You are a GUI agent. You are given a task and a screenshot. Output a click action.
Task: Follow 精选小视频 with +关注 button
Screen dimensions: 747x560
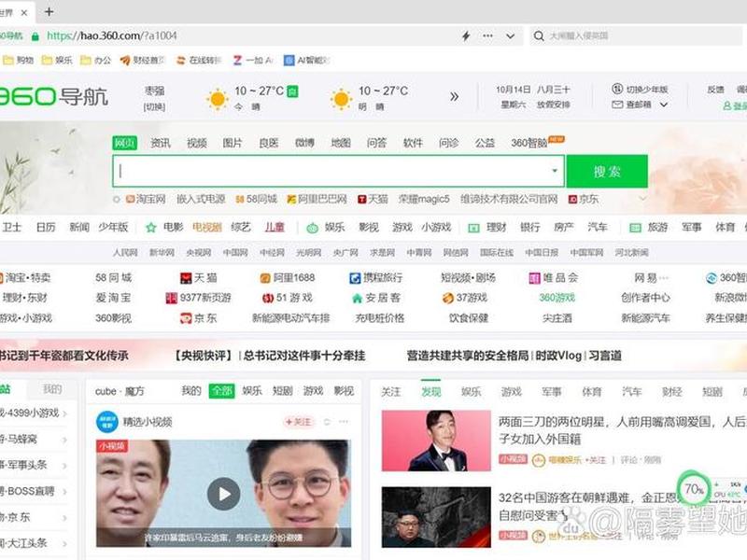298,422
